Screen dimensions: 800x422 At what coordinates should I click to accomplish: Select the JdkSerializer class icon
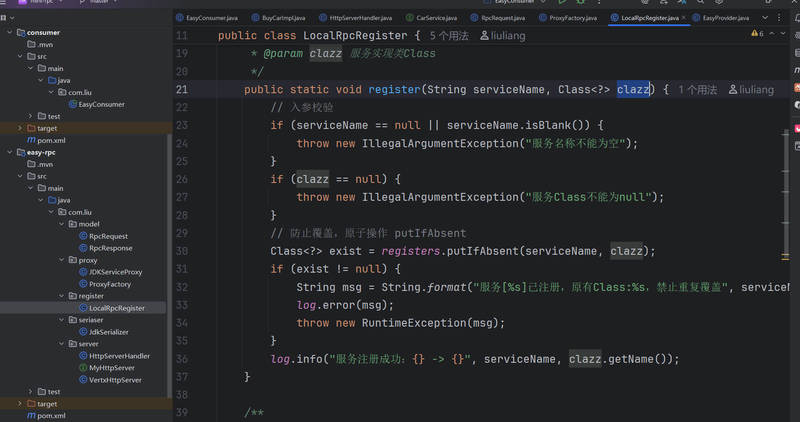(83, 332)
